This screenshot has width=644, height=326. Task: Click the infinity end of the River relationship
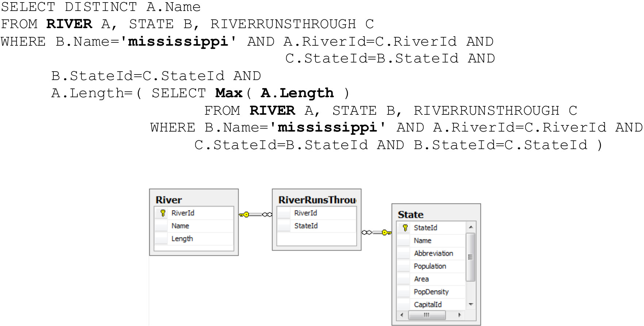(x=267, y=215)
